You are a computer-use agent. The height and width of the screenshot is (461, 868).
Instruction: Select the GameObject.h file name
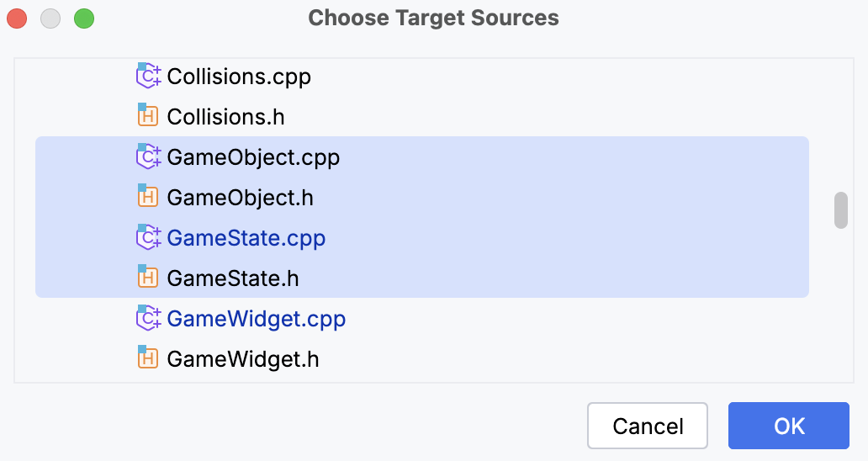click(240, 198)
